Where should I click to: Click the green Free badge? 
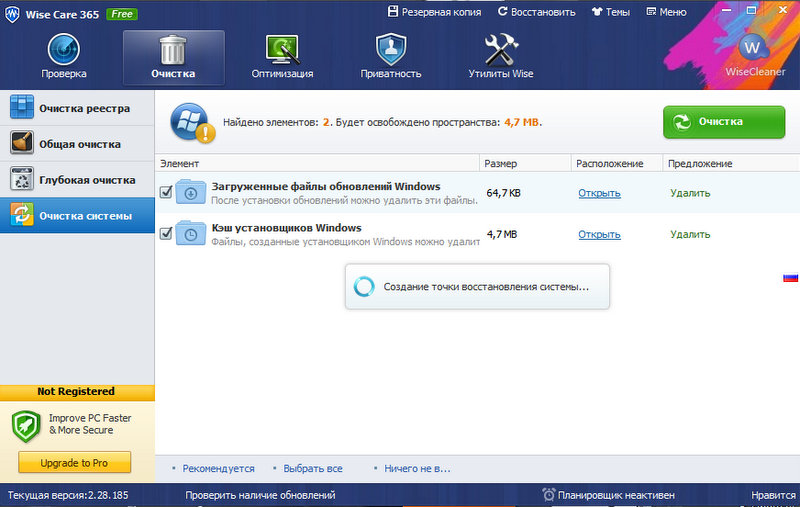(x=122, y=14)
